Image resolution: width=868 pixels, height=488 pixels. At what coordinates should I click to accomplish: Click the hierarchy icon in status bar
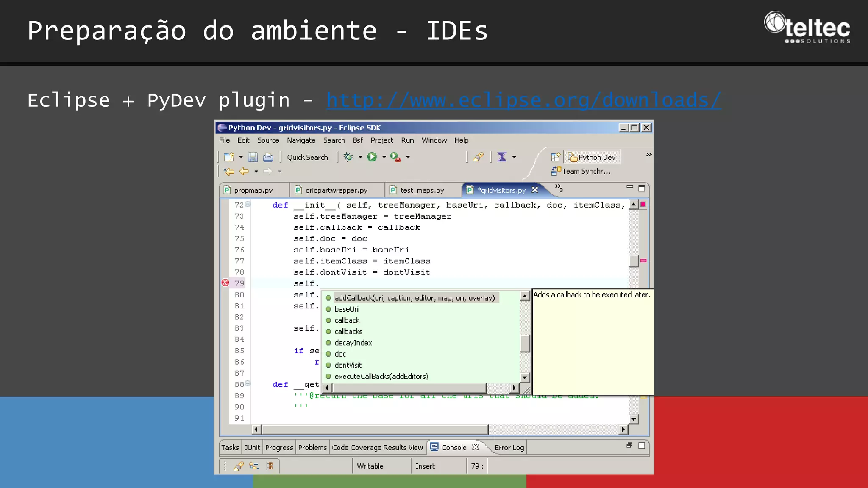point(254,466)
